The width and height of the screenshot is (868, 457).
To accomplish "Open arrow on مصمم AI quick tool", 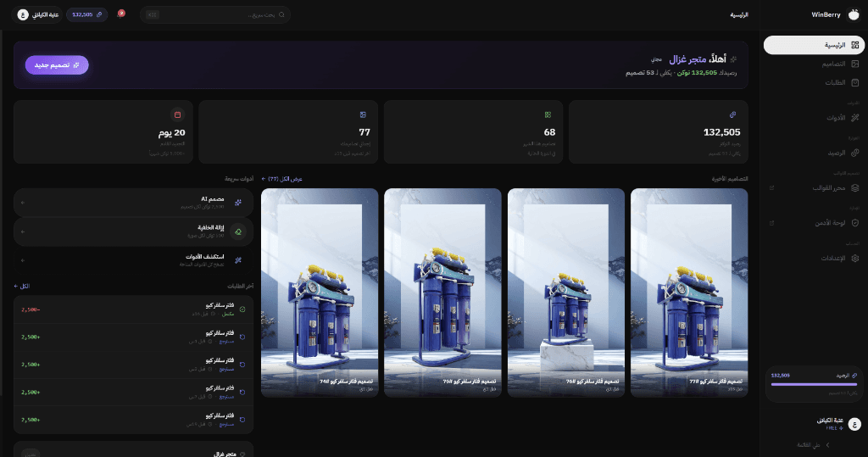I will click(23, 203).
